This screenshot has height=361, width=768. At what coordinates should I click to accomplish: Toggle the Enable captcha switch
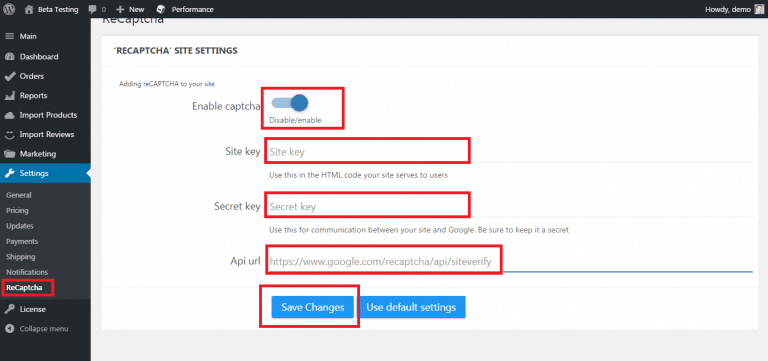(290, 102)
